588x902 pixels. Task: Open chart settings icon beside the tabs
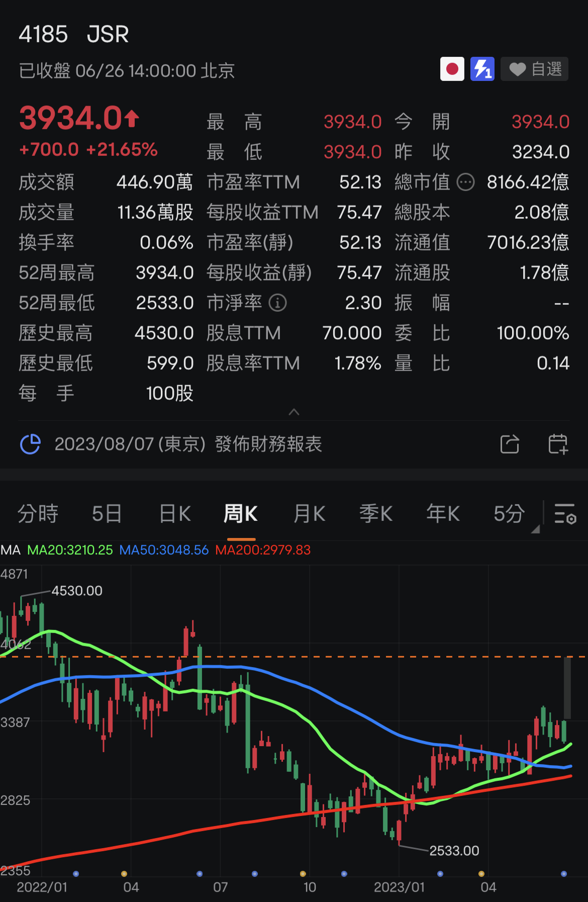(565, 514)
